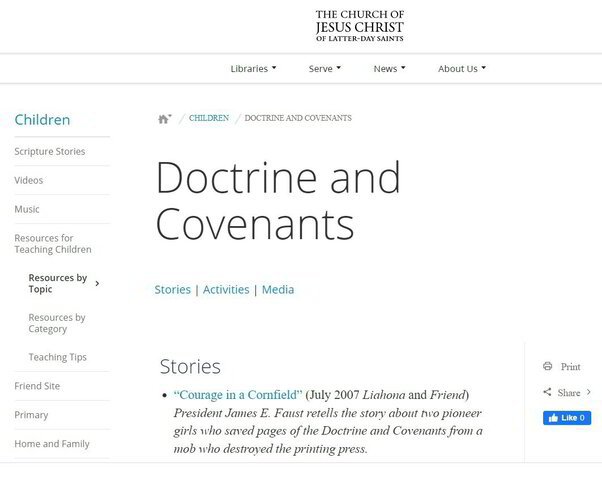The width and height of the screenshot is (602, 480).
Task: Open Friend Site in sidebar
Action: 37,386
